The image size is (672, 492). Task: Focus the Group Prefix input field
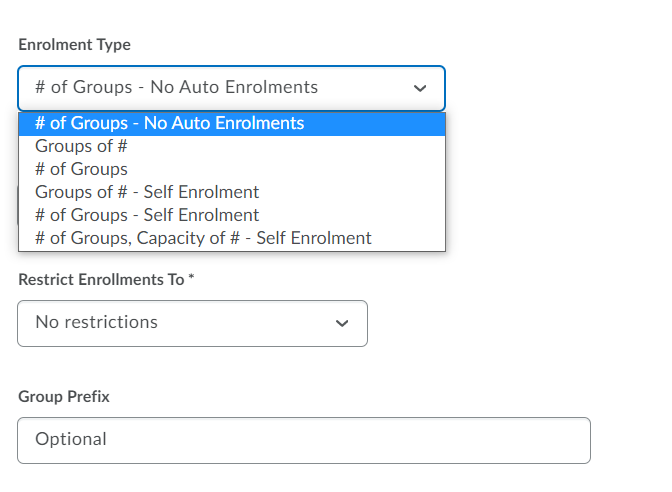pyautogui.click(x=303, y=440)
